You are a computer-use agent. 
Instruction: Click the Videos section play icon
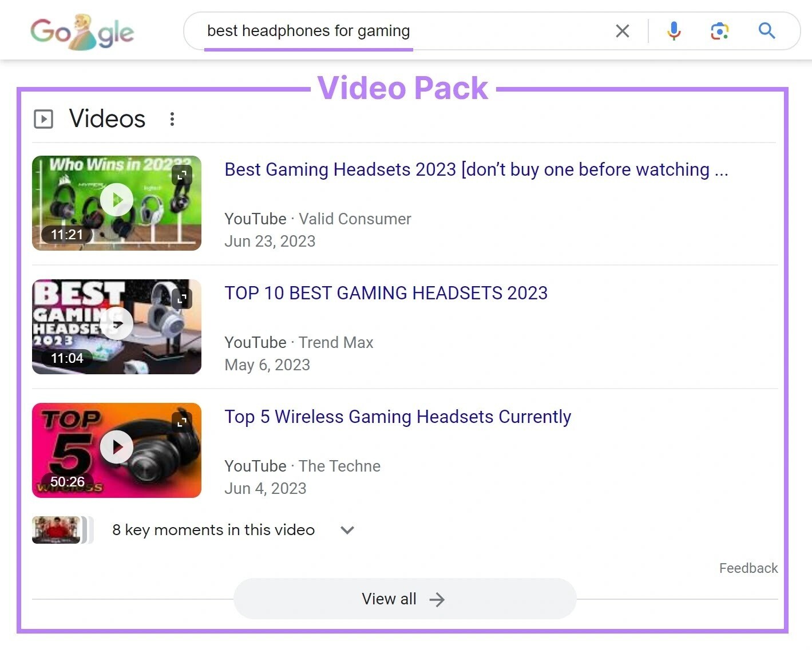pos(43,119)
